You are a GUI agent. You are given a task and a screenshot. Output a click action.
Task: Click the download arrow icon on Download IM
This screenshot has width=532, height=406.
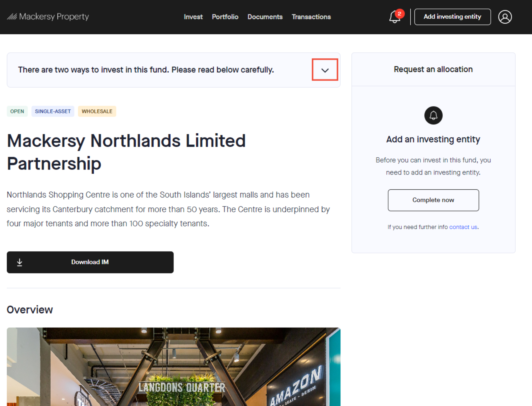(x=20, y=262)
